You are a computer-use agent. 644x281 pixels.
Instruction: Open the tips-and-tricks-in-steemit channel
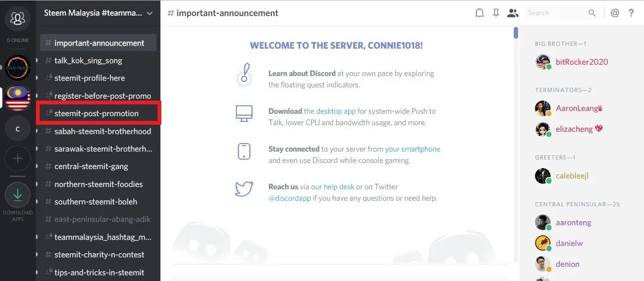tap(99, 272)
